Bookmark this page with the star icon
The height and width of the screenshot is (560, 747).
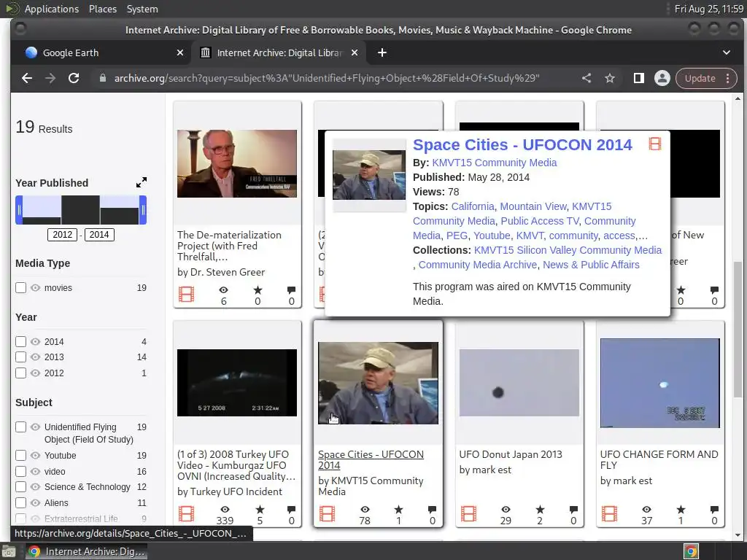[x=610, y=78]
